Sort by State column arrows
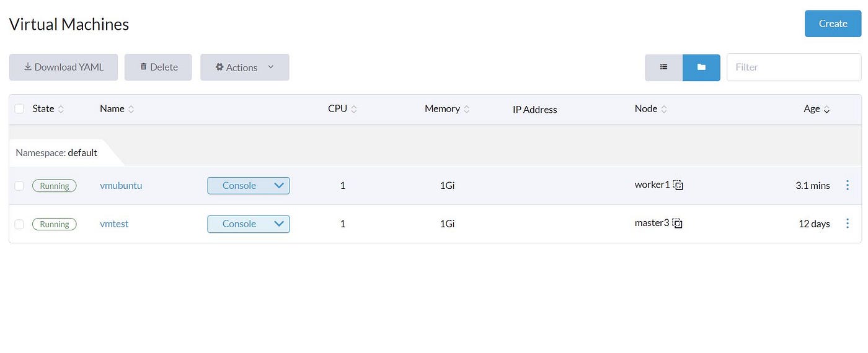The height and width of the screenshot is (353, 868). (61, 109)
